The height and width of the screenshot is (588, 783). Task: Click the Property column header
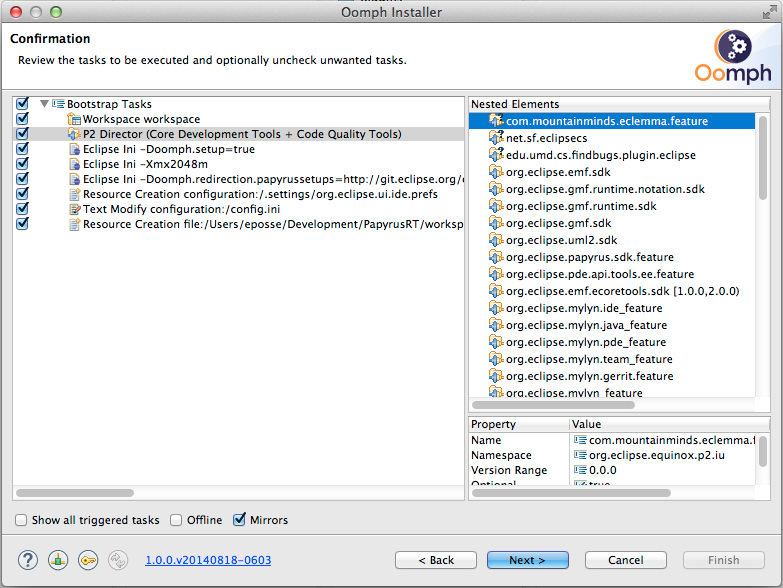click(x=519, y=424)
